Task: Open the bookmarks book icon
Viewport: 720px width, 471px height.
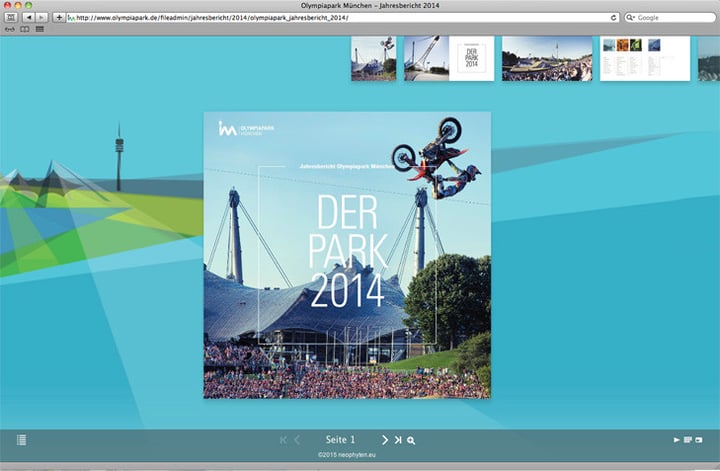Action: [x=24, y=29]
